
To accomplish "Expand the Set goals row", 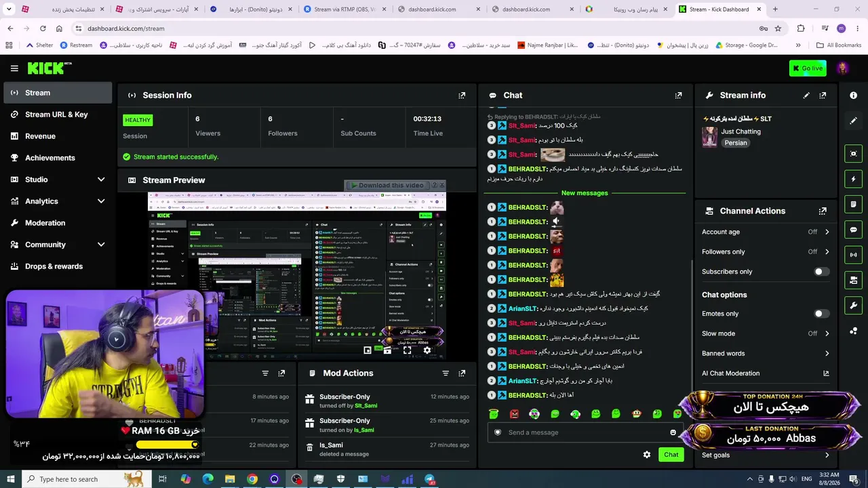I will [766, 455].
